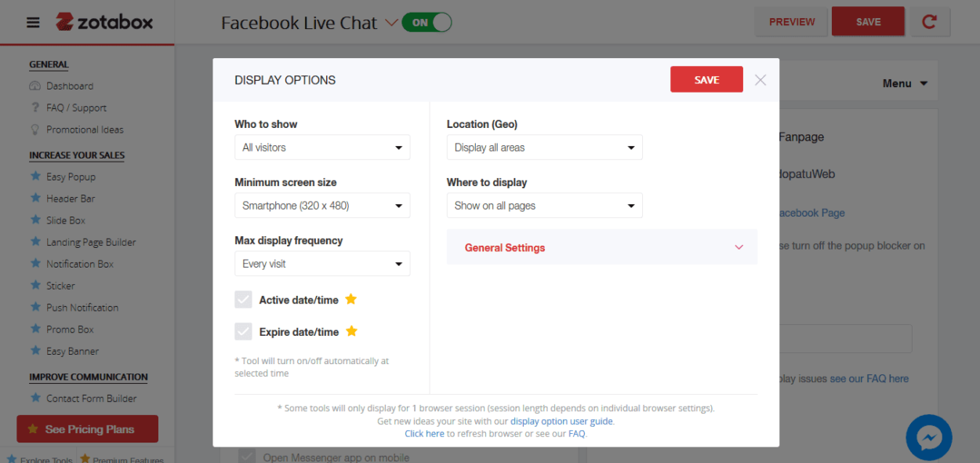
Task: Open the Who to show dropdown
Action: [322, 148]
